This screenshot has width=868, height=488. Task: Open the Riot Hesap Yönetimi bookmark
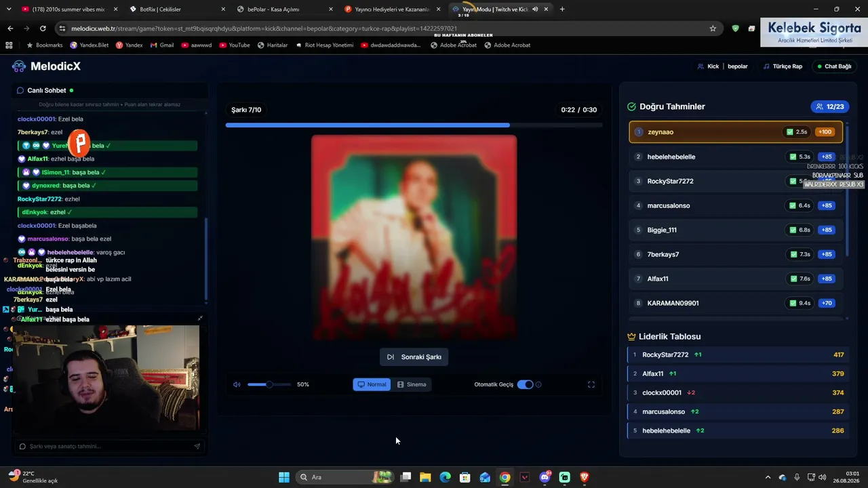click(x=324, y=45)
